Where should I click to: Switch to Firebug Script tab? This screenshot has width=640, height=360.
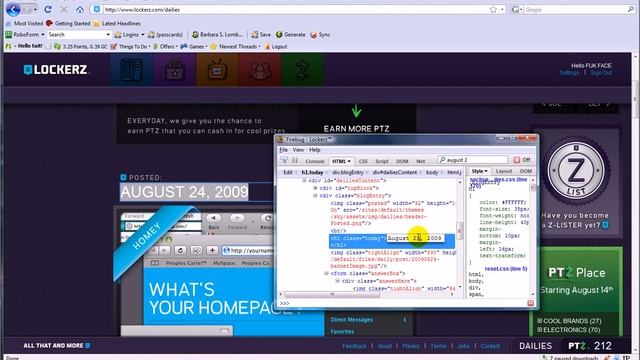pyautogui.click(x=382, y=161)
